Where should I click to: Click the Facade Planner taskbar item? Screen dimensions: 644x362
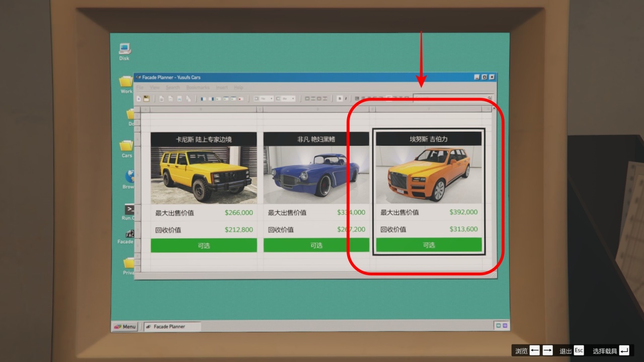coord(172,326)
